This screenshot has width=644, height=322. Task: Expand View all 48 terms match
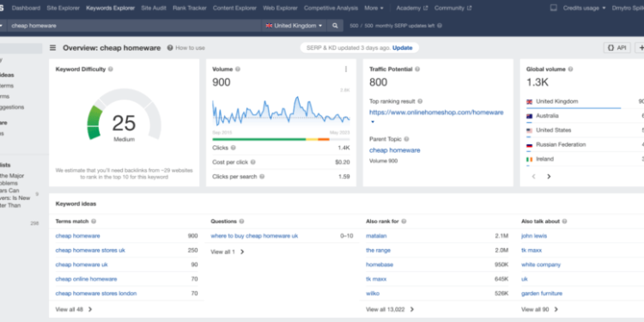tap(74, 309)
